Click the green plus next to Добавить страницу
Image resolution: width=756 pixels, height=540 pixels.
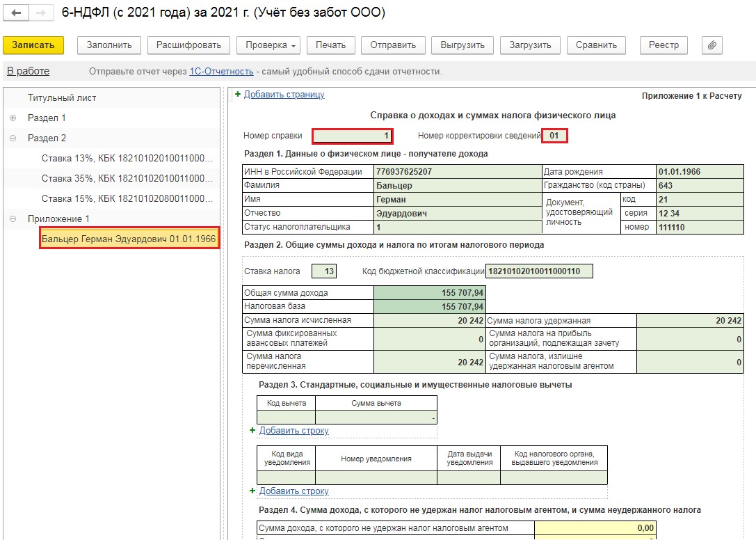tap(238, 94)
